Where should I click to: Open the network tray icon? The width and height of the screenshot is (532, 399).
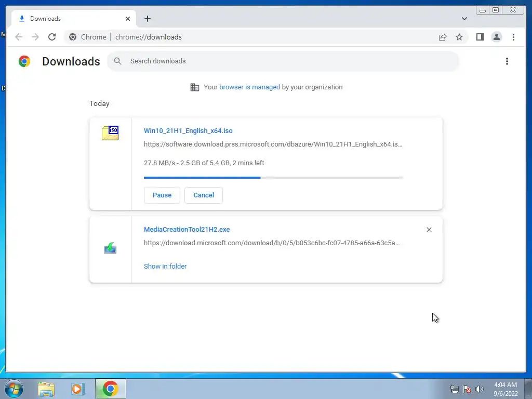(454, 389)
